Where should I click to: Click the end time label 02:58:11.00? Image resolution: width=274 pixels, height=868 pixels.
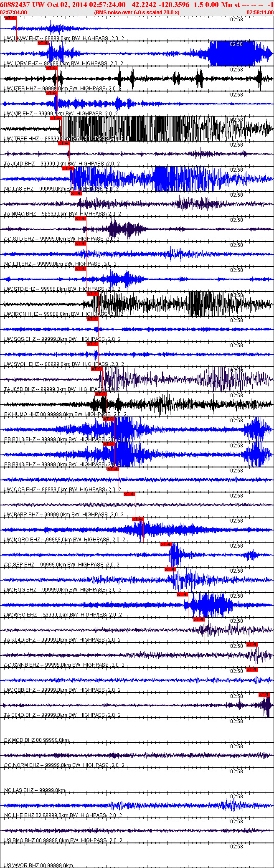click(x=260, y=12)
